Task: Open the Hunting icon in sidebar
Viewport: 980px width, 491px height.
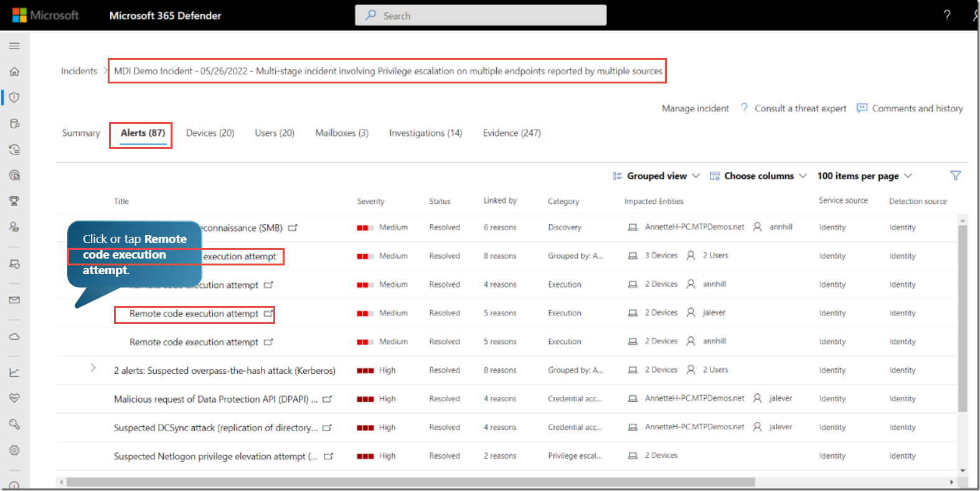Action: tap(14, 123)
